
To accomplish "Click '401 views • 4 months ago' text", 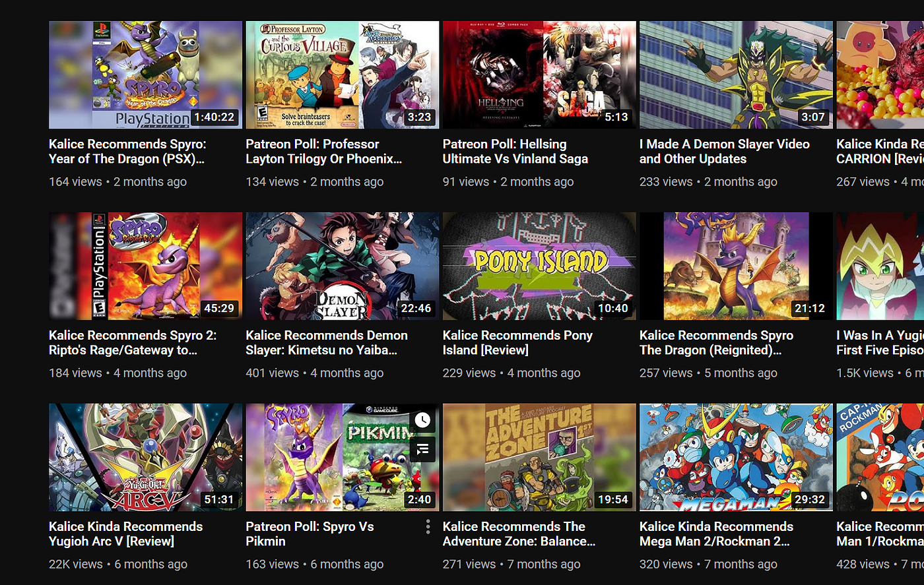I will tap(315, 373).
